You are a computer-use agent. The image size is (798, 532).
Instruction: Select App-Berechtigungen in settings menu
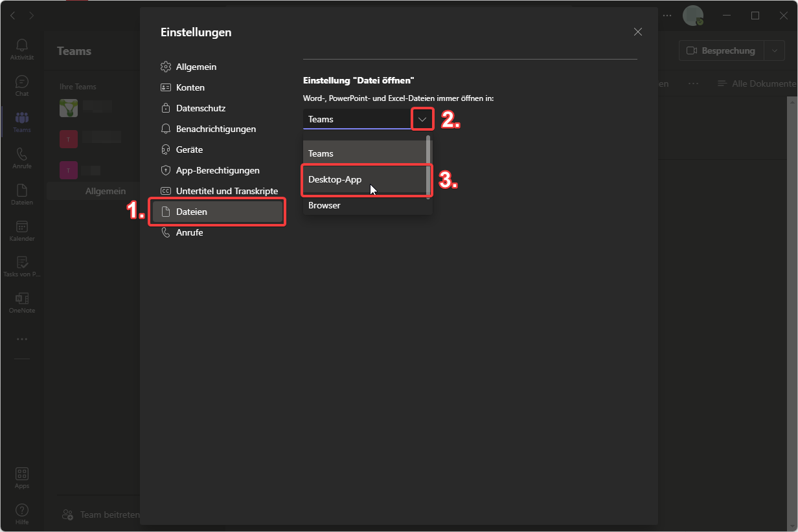pos(218,170)
